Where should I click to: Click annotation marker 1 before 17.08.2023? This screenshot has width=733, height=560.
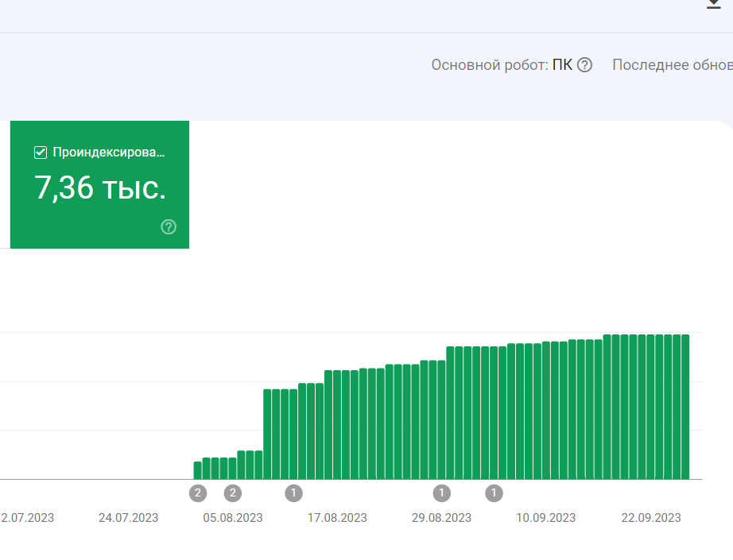[293, 492]
